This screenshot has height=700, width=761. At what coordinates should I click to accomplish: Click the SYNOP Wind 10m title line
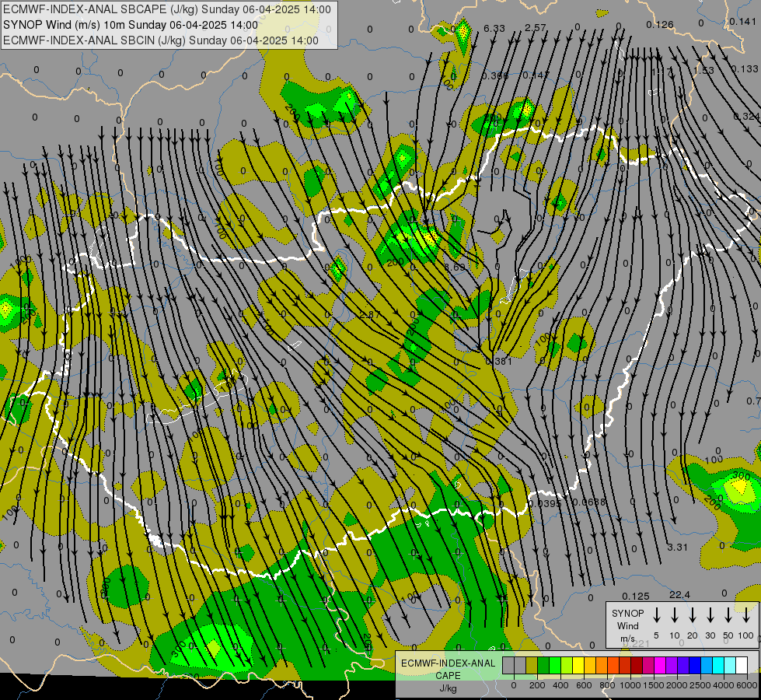(x=131, y=25)
